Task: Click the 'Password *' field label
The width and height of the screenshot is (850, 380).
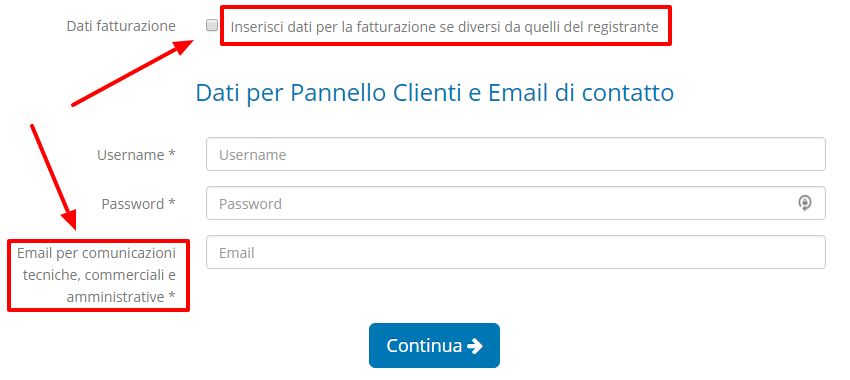Action: point(138,204)
